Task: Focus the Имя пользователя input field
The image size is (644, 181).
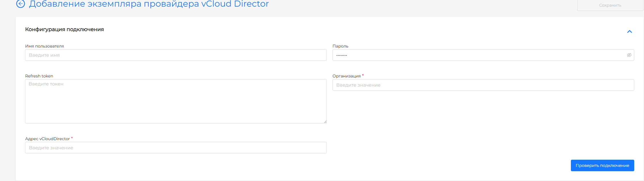Action: (x=176, y=55)
